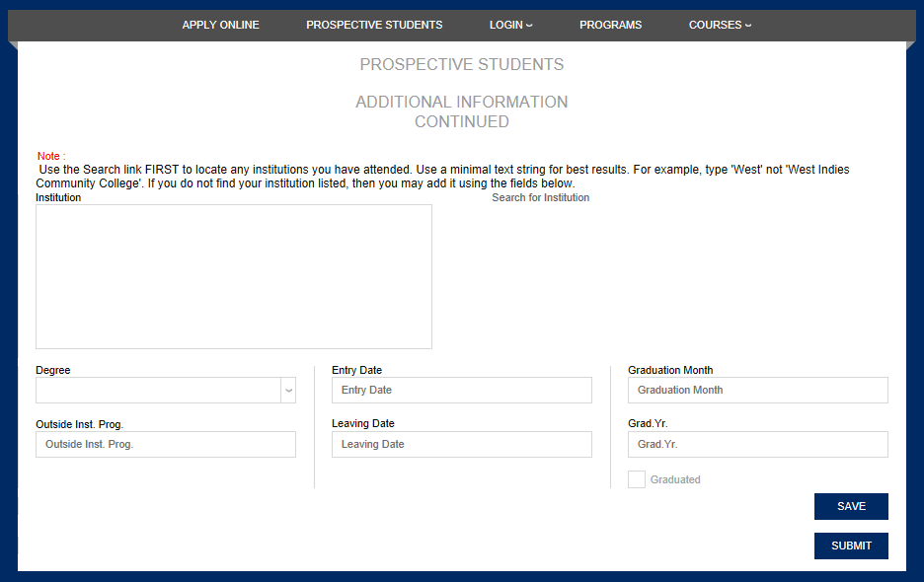Click inside the Entry Date field

click(x=461, y=390)
